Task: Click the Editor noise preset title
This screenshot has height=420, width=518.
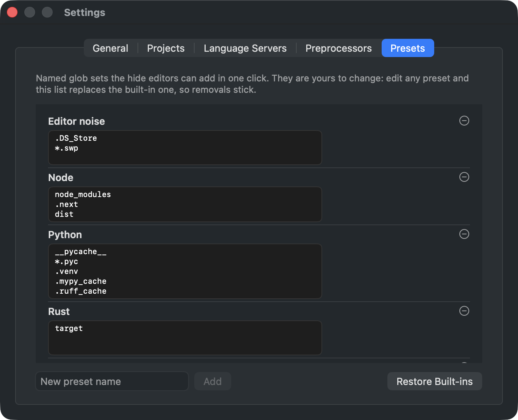Action: 77,121
